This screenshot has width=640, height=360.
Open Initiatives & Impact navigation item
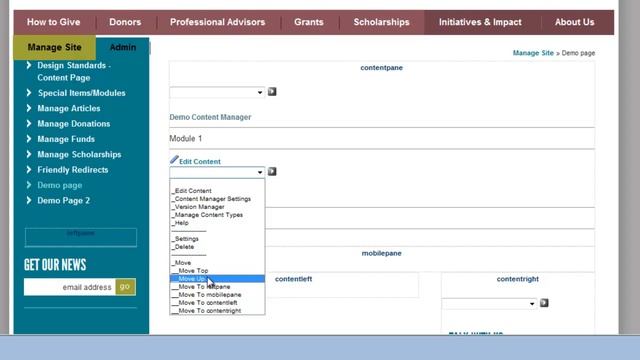[480, 22]
